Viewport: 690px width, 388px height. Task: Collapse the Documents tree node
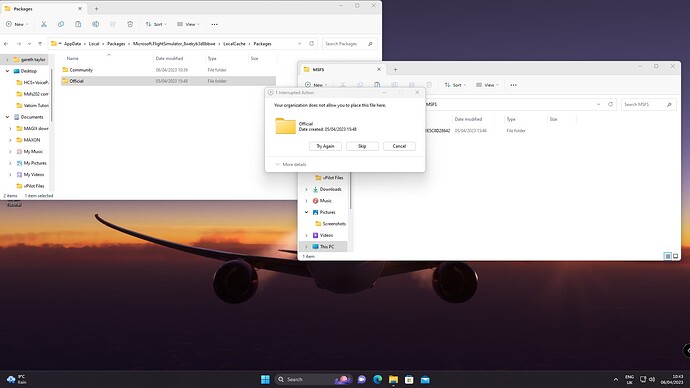point(7,117)
